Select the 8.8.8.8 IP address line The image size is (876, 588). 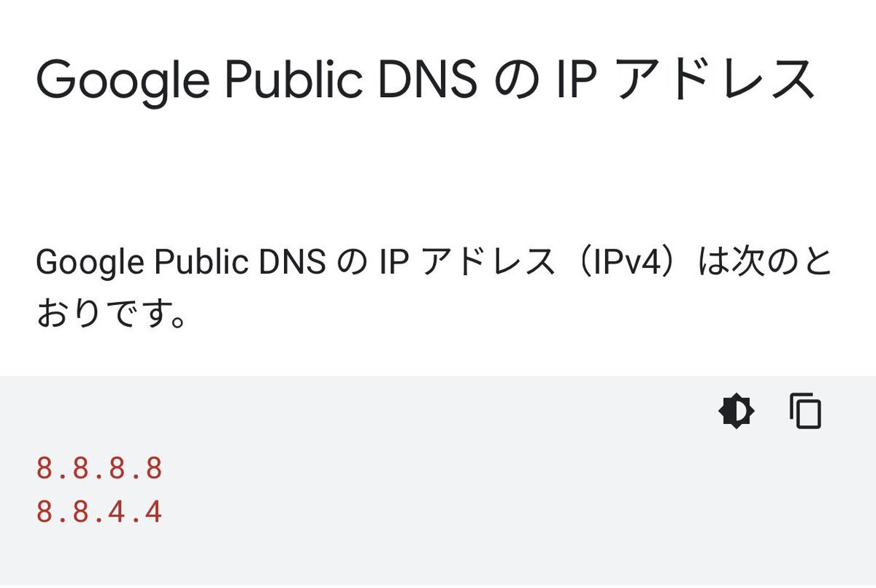(x=99, y=468)
